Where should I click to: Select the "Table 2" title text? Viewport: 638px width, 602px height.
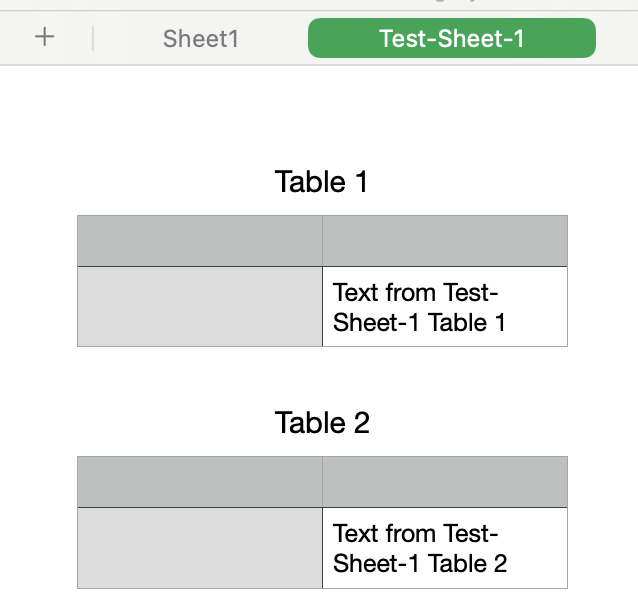click(322, 423)
